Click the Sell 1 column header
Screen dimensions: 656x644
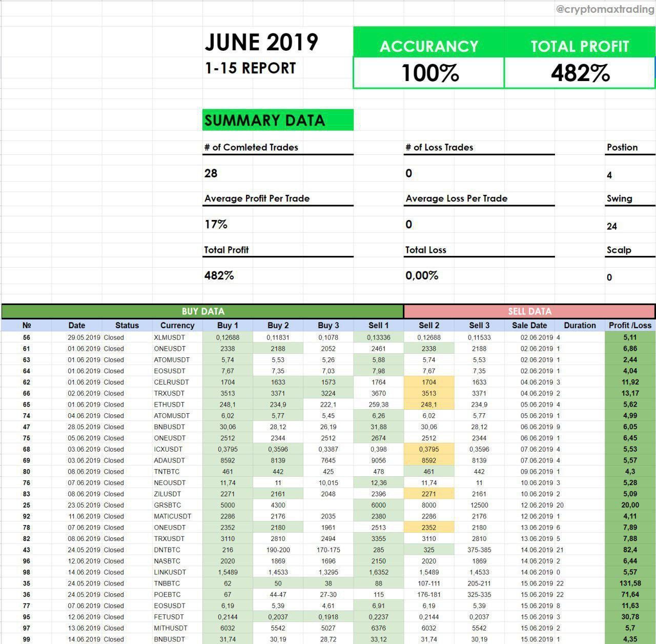click(x=378, y=325)
